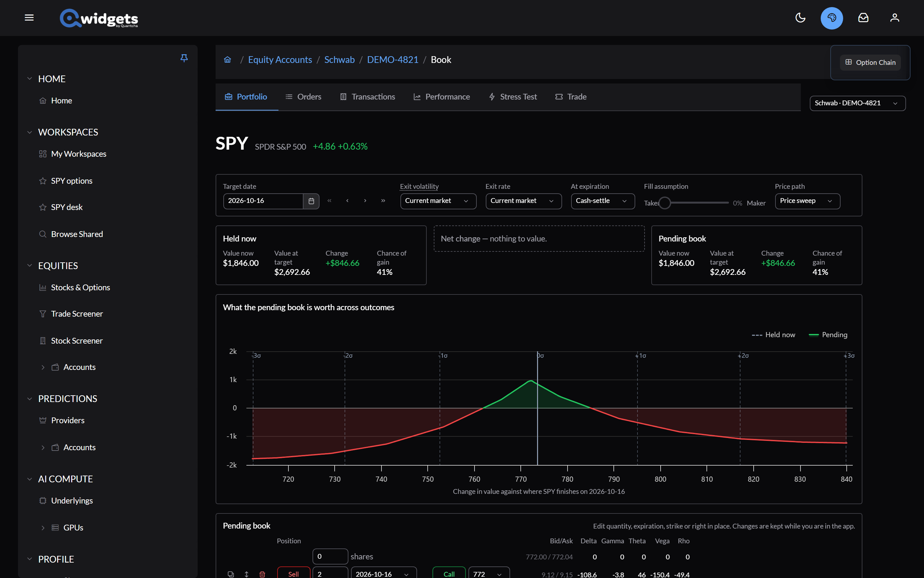Step to next date arrow
The image size is (924, 578).
(x=365, y=201)
